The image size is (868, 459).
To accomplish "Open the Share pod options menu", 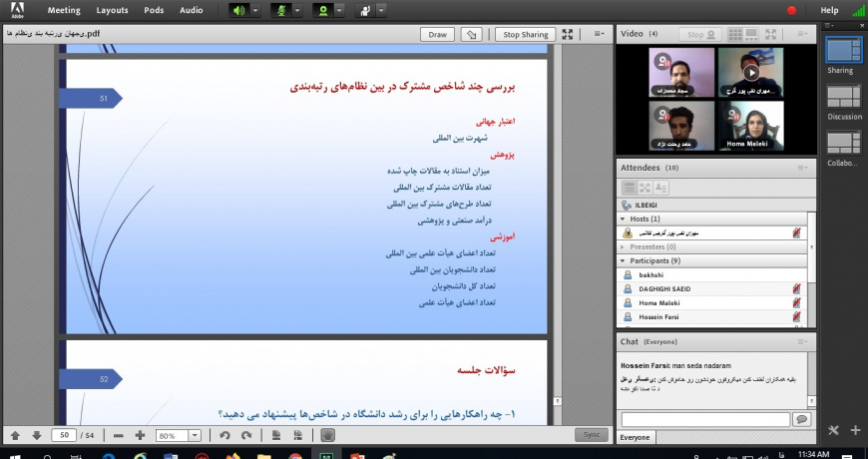I will click(600, 34).
